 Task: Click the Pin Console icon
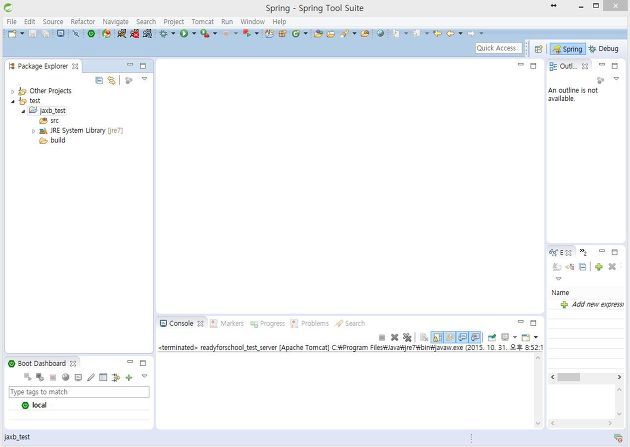click(x=492, y=338)
